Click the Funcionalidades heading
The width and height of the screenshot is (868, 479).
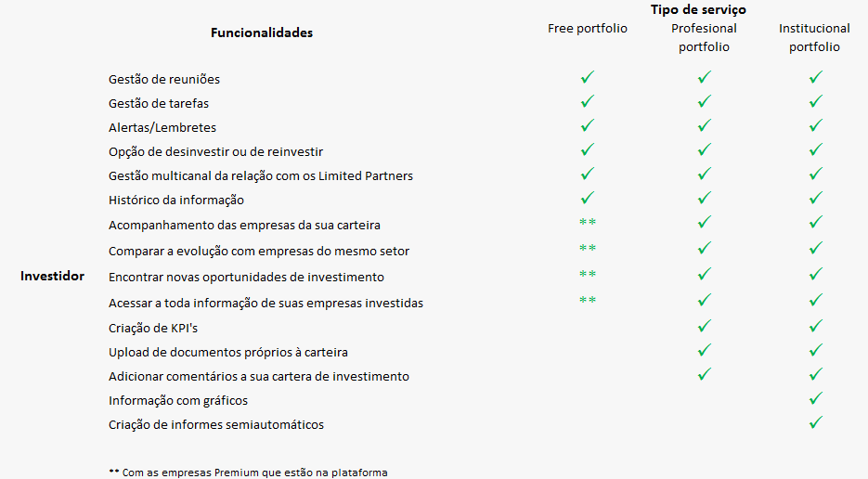262,32
